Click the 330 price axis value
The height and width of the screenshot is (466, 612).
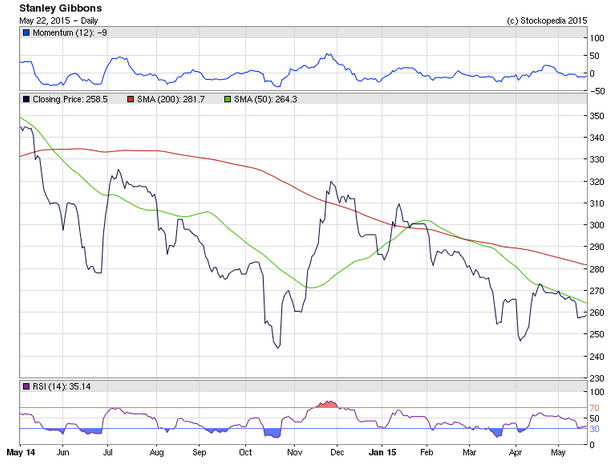pyautogui.click(x=597, y=160)
